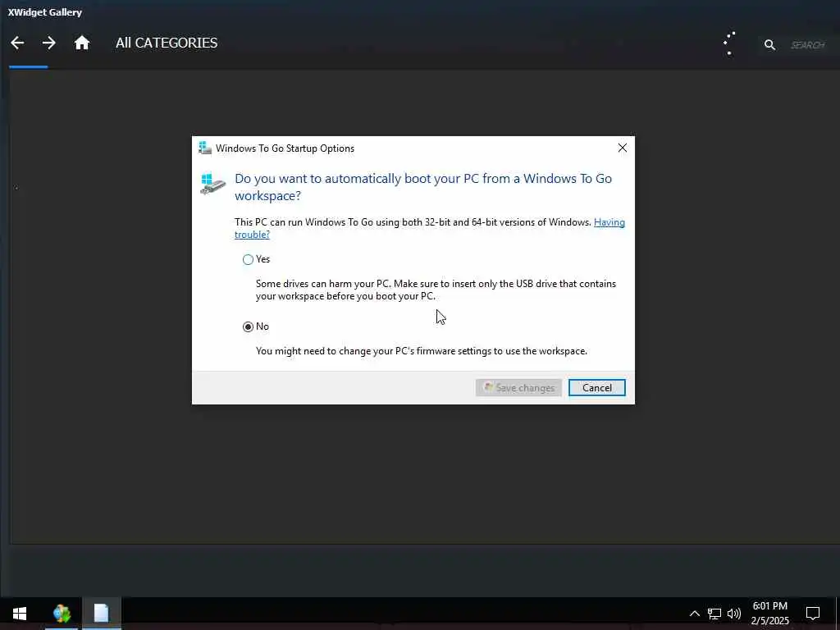Focus the SEARCH input field
This screenshot has width=840, height=630.
tap(808, 45)
